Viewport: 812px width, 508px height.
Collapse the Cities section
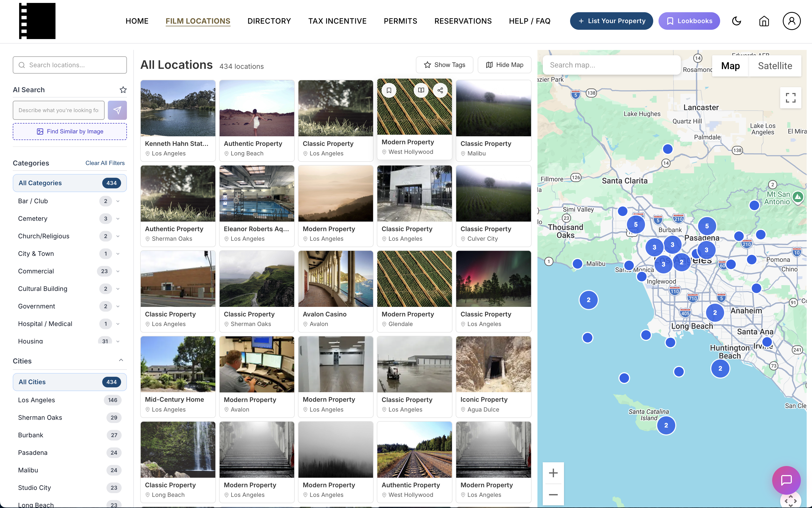(121, 360)
